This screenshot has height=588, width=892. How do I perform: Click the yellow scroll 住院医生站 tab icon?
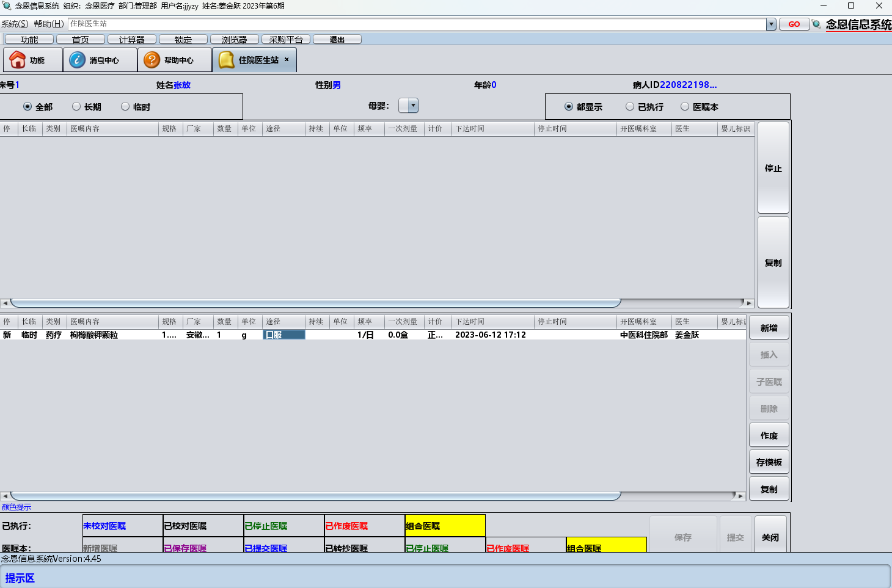tap(227, 60)
